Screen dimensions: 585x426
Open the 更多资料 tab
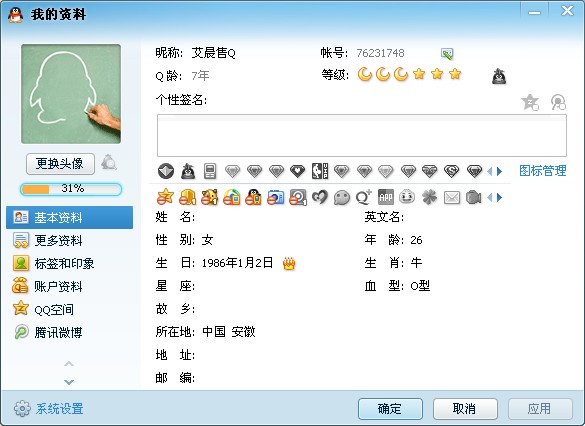69,241
